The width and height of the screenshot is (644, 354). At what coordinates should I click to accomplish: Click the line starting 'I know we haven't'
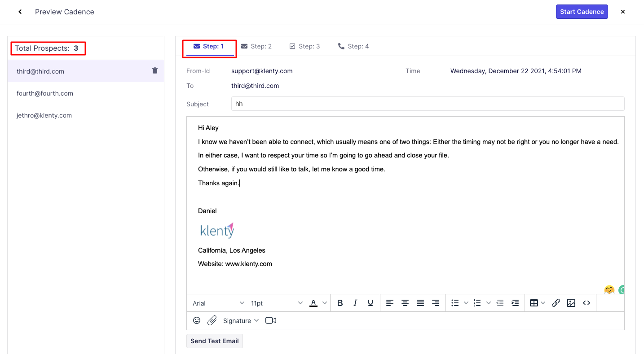pos(408,142)
